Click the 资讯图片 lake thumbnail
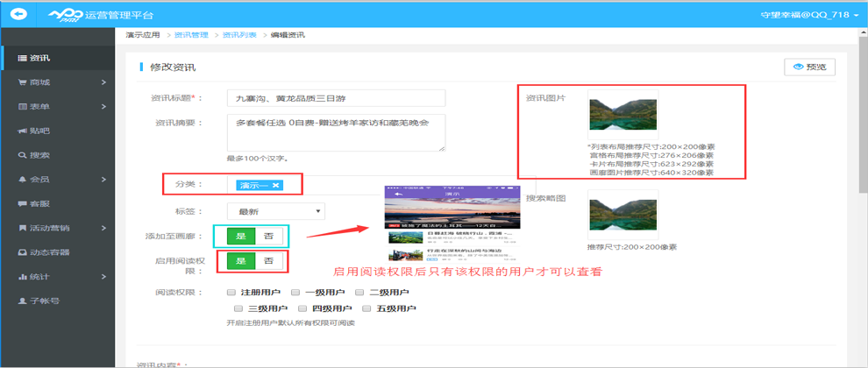The height and width of the screenshot is (368, 868). pyautogui.click(x=622, y=115)
